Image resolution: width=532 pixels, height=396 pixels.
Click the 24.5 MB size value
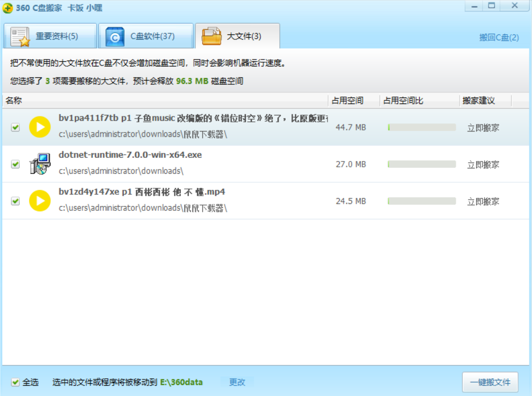[351, 201]
